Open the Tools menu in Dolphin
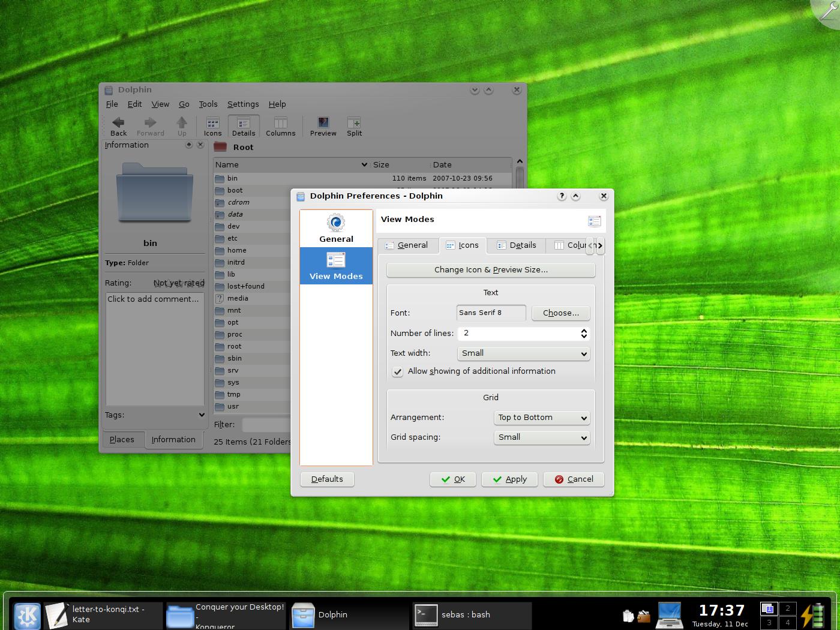This screenshot has height=630, width=840. [208, 104]
